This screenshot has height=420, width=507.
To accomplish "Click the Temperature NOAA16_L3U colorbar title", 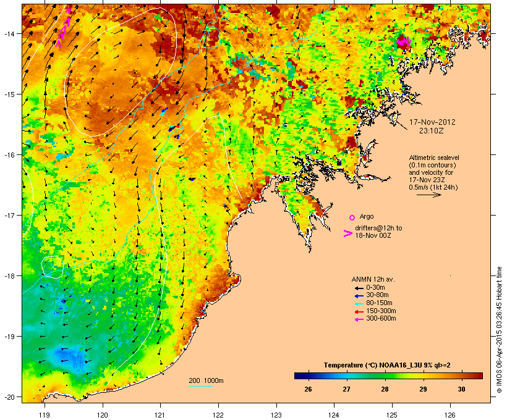I will 387,366.
